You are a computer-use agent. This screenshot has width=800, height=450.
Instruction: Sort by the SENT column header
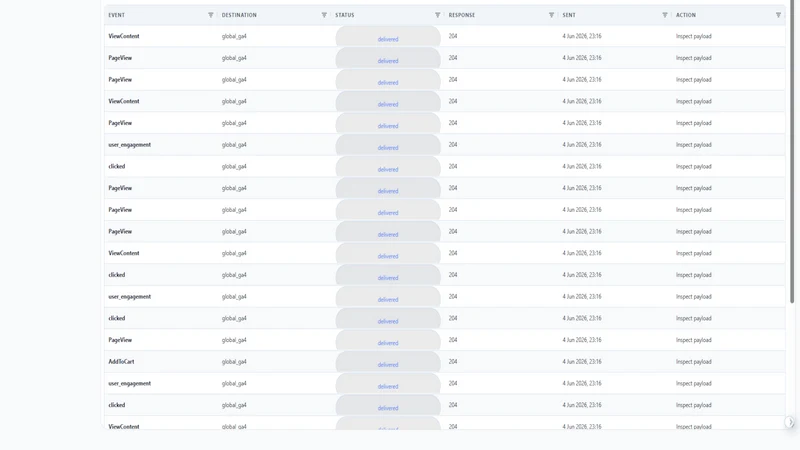tap(569, 15)
